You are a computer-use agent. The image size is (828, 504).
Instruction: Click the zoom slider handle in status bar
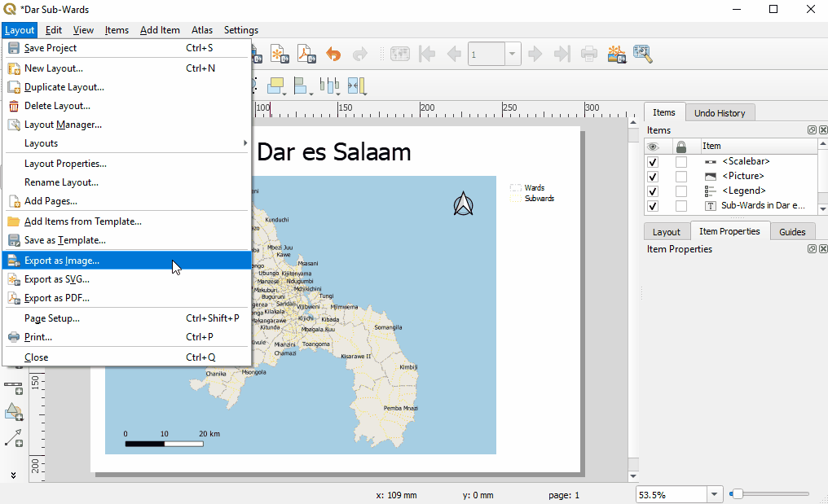736,494
